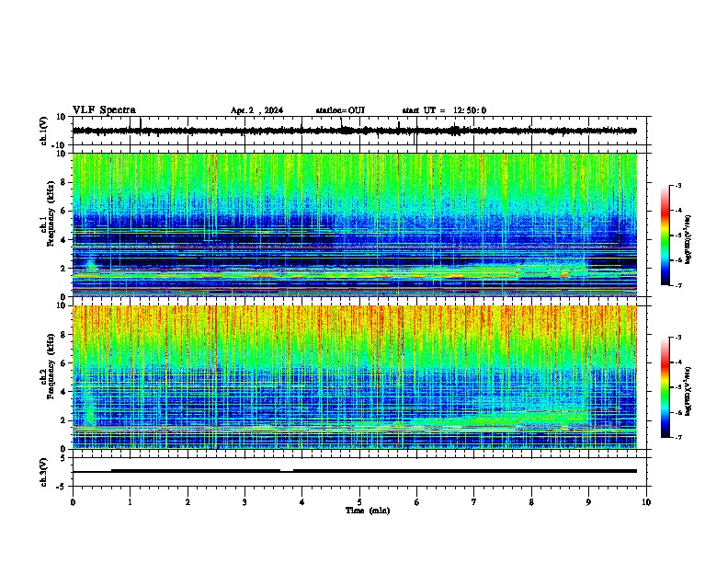Click the 'Apr. 2 , 2024' date label
Image resolution: width=728 pixels, height=563 pixels.
(256, 110)
